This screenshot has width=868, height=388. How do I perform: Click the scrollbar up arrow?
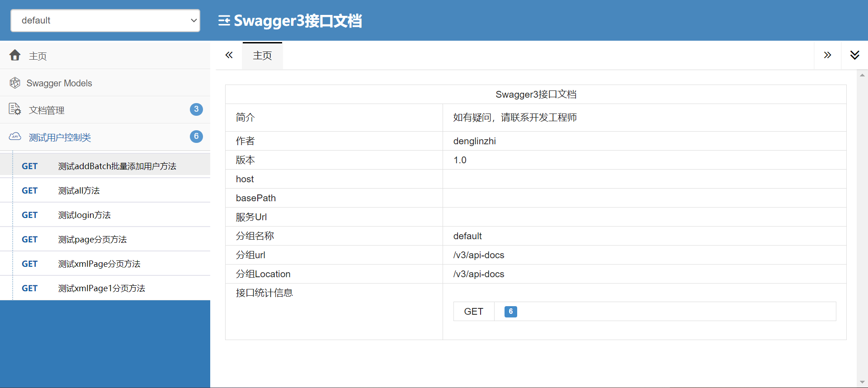pyautogui.click(x=862, y=75)
